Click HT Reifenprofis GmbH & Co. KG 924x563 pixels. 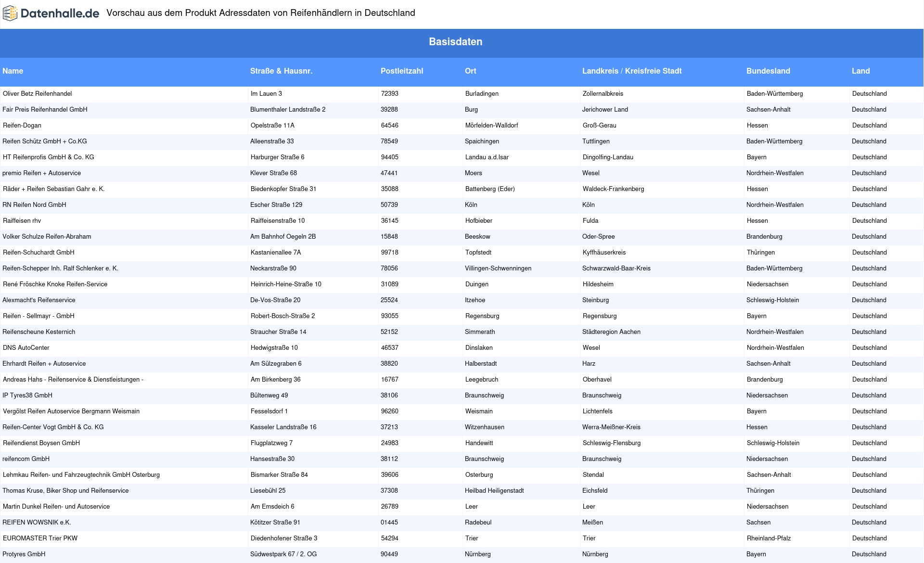(x=49, y=157)
